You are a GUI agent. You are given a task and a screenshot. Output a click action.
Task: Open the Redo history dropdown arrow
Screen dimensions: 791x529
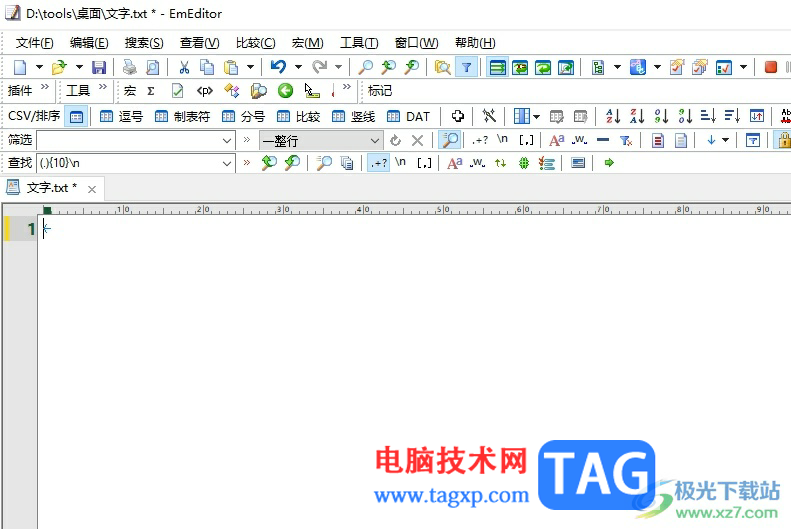338,67
